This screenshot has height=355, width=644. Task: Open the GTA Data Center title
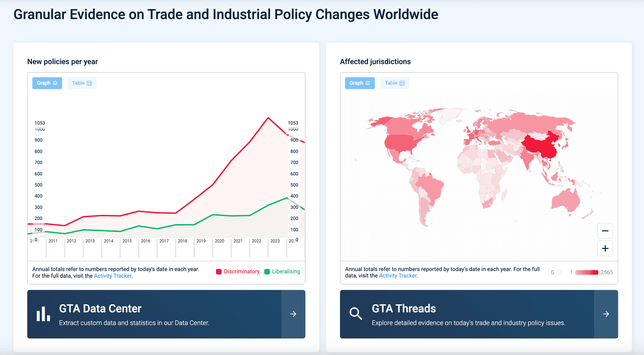(100, 308)
